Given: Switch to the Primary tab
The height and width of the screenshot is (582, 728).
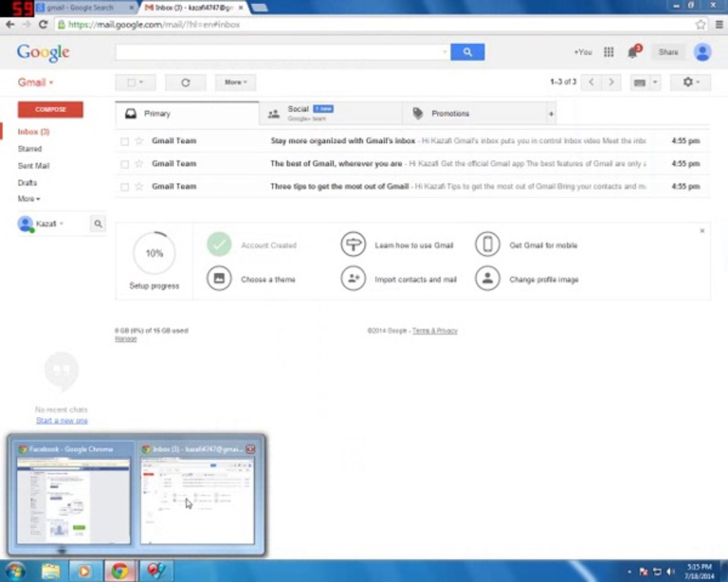Looking at the screenshot, I should (x=187, y=114).
